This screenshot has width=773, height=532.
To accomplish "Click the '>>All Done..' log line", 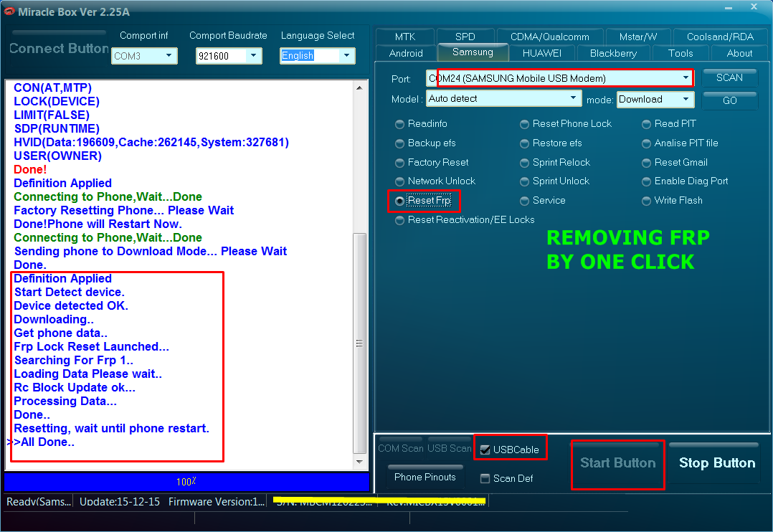I will pos(41,442).
